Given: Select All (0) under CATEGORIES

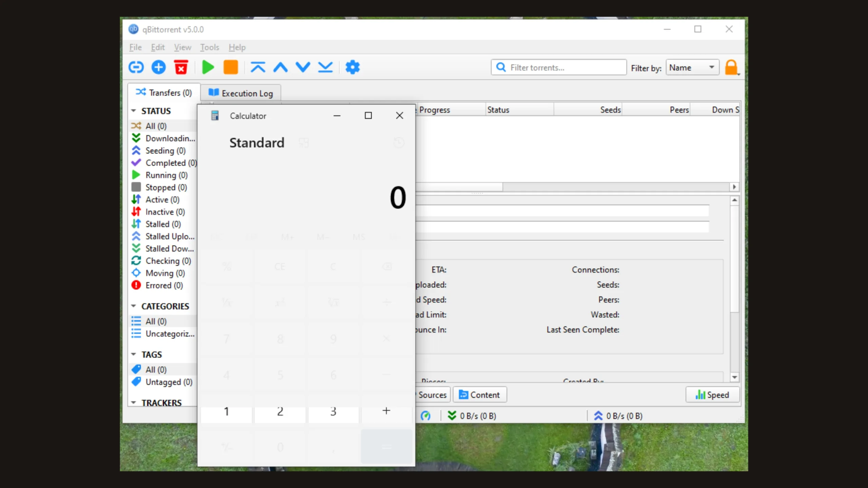Looking at the screenshot, I should [x=163, y=321].
